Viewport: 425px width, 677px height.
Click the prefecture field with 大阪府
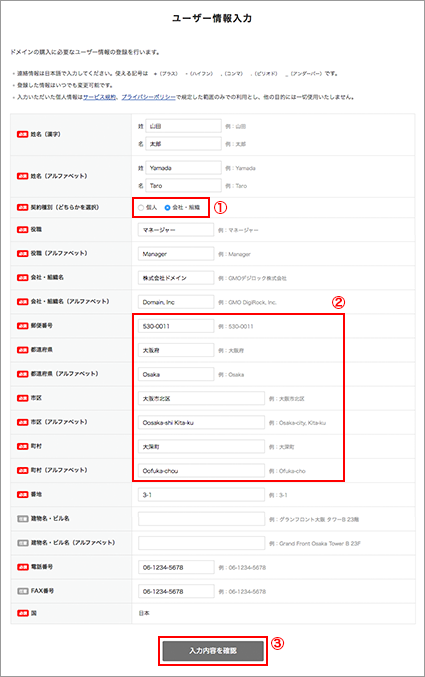coord(176,350)
